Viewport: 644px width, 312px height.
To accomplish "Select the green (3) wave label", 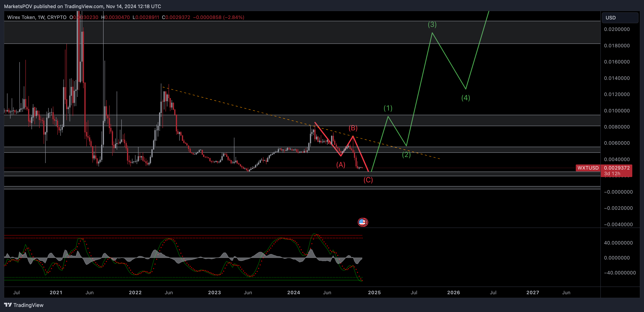I will (432, 24).
